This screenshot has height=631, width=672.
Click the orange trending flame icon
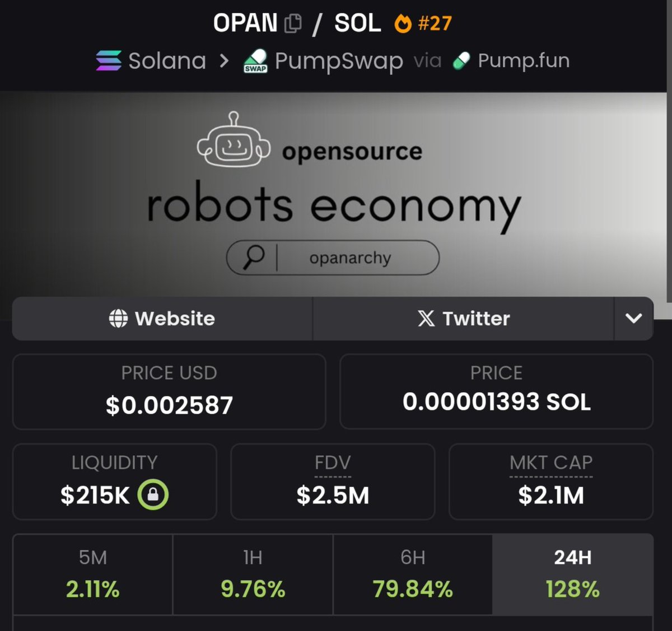pos(403,24)
